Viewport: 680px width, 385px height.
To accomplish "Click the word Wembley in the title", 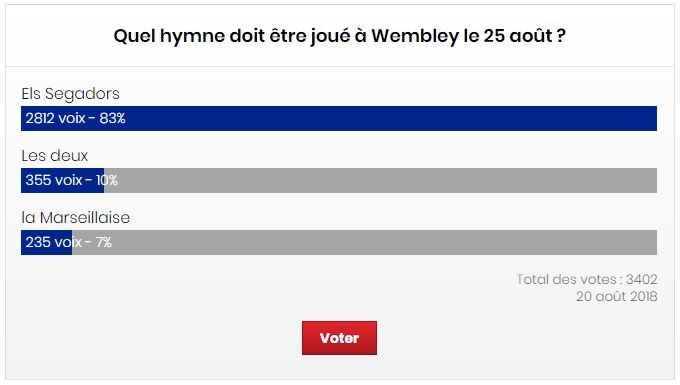I will point(415,36).
